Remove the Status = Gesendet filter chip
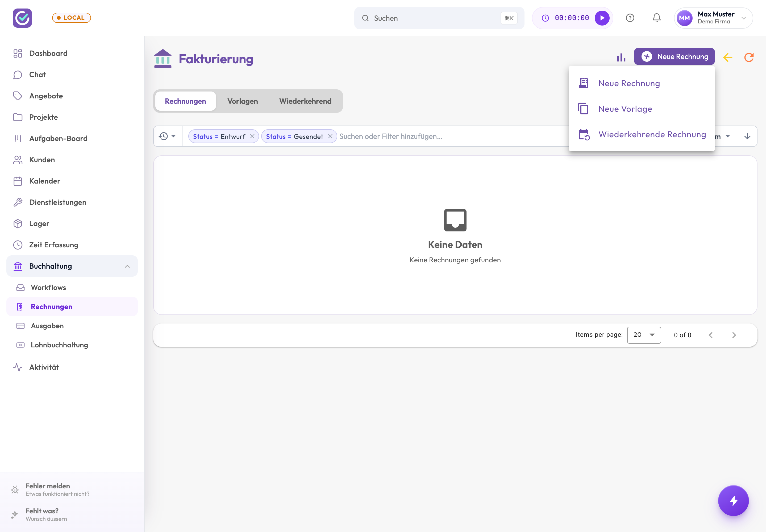The image size is (766, 532). pyautogui.click(x=330, y=136)
